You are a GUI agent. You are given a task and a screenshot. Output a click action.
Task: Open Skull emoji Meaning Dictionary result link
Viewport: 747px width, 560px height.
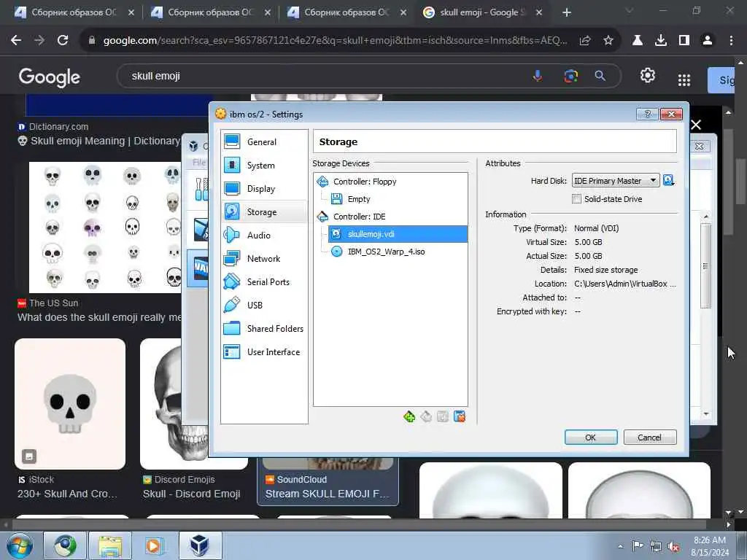99,141
